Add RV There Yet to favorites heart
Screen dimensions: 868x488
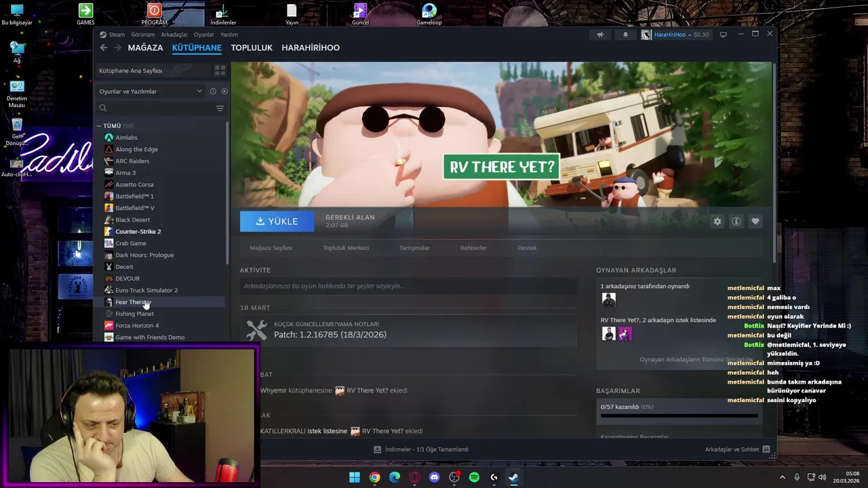click(755, 222)
